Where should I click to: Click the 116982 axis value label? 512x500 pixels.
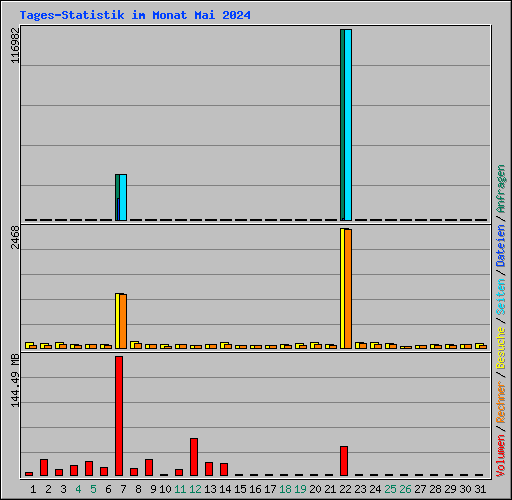[15, 45]
